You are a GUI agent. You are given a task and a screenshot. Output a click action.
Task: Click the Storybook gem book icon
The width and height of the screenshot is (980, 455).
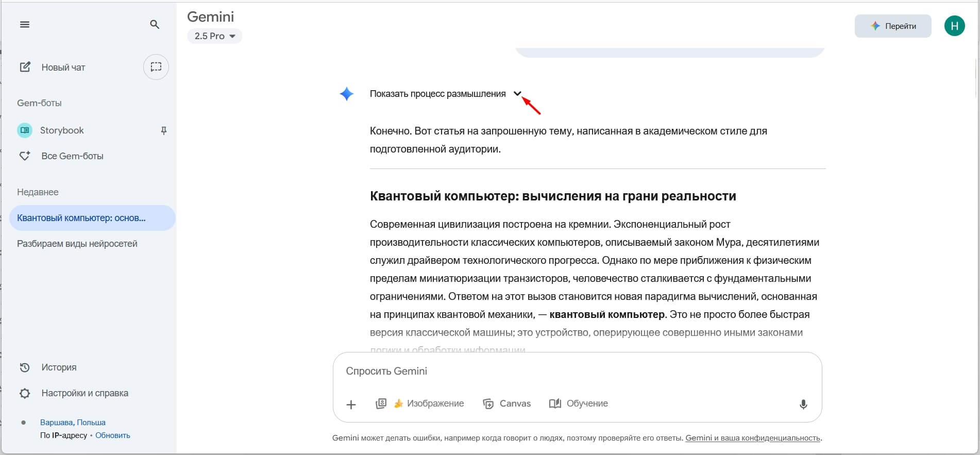tap(25, 130)
